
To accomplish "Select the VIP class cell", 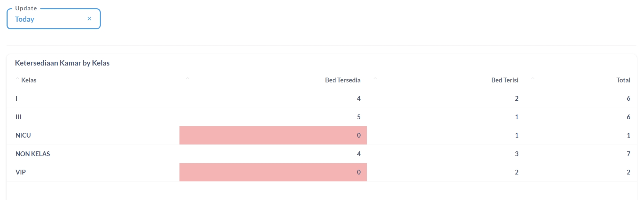I will (x=21, y=172).
